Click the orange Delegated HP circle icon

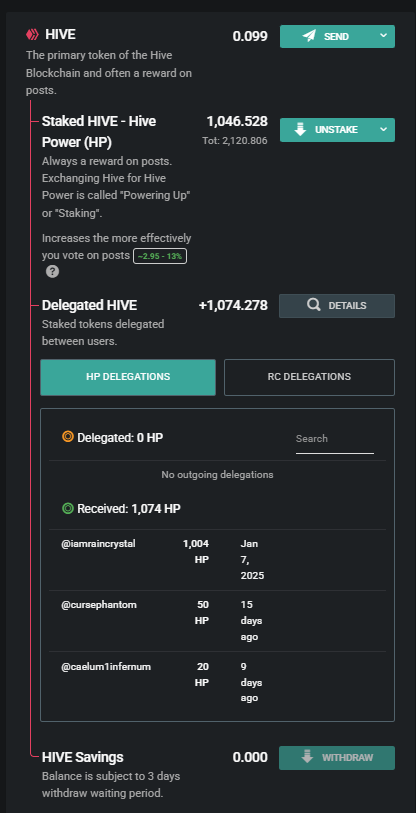(68, 437)
